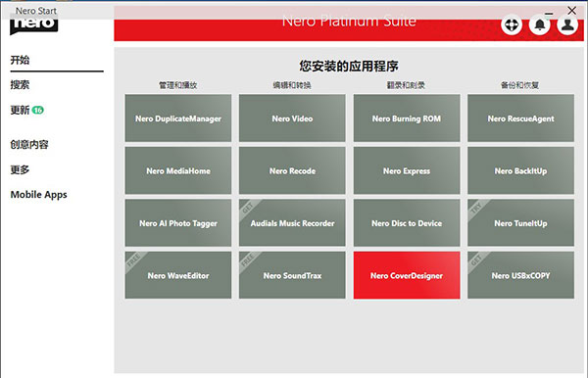Go to Mobile Apps section

coord(38,195)
